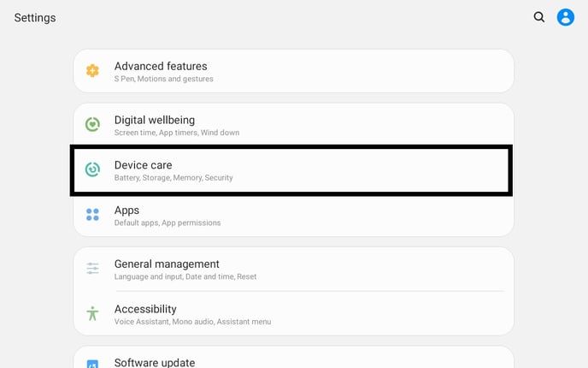Tap the Device care circular icon

[92, 169]
